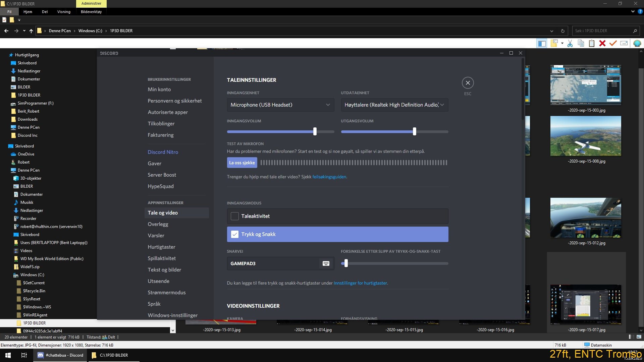The image size is (644, 362).
Task: Enable Taleaktivitet voice activity checkbox
Action: 234,216
